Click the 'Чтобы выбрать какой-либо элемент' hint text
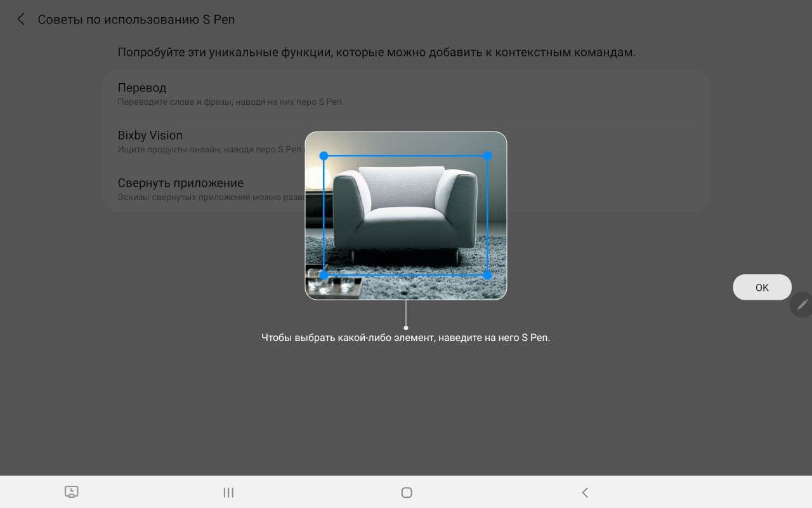This screenshot has height=508, width=812. pyautogui.click(x=405, y=338)
